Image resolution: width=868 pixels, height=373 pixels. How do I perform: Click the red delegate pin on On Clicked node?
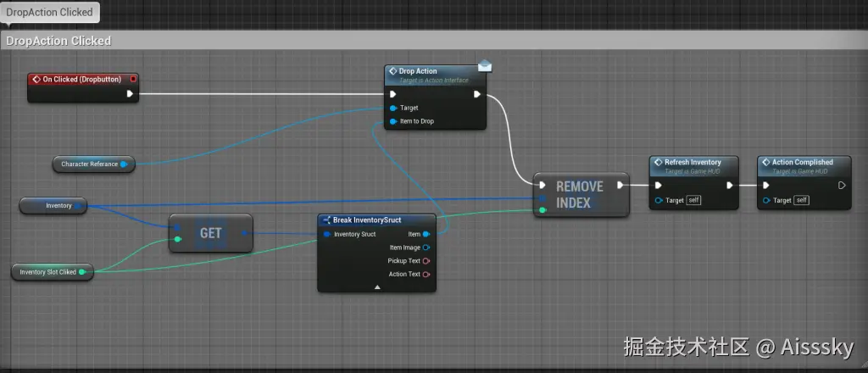[133, 79]
